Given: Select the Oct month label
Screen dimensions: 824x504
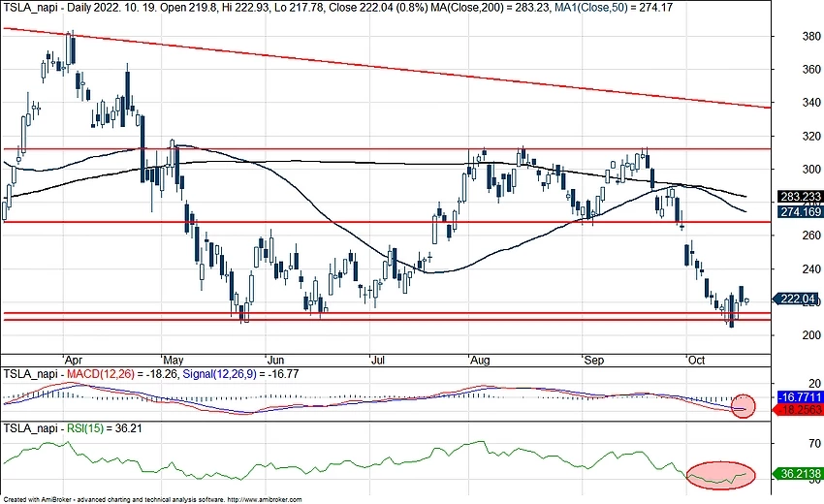Looking at the screenshot, I should (x=696, y=360).
